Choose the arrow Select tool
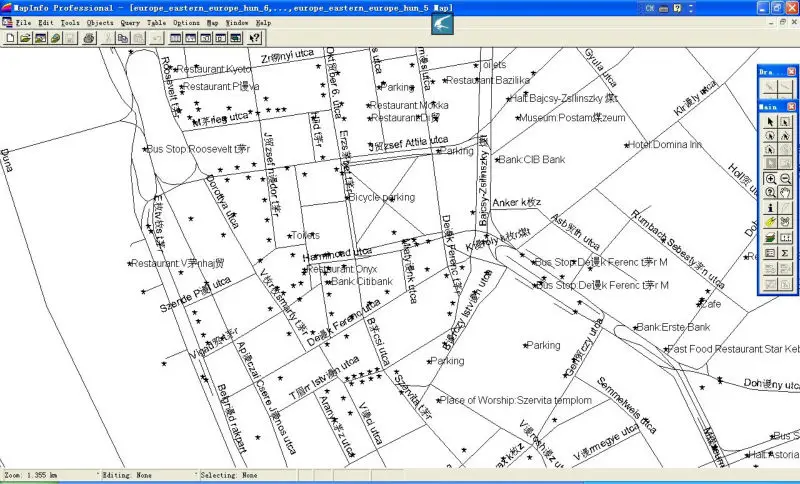Screen dimensions: 800x484 [770, 123]
